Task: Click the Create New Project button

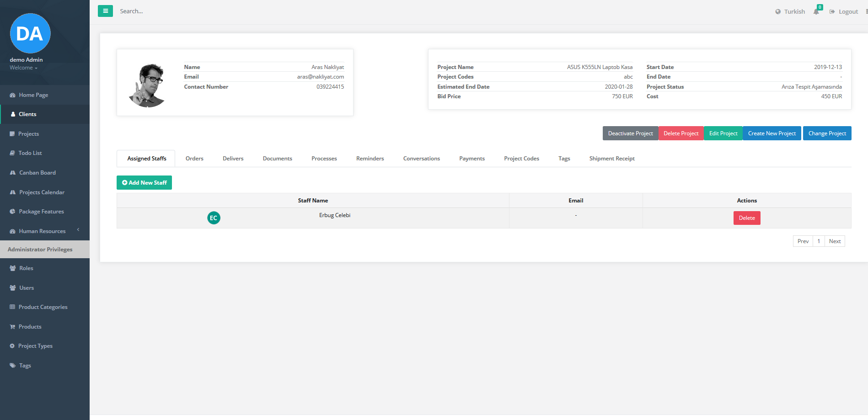Action: pos(772,133)
